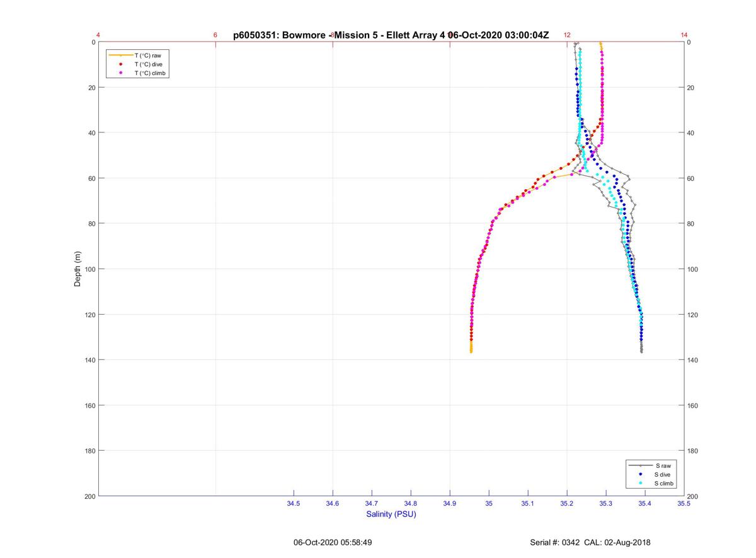Click depth tick 160 on the left-hand axis
Image resolution: width=756 pixels, height=558 pixels.
(89, 405)
